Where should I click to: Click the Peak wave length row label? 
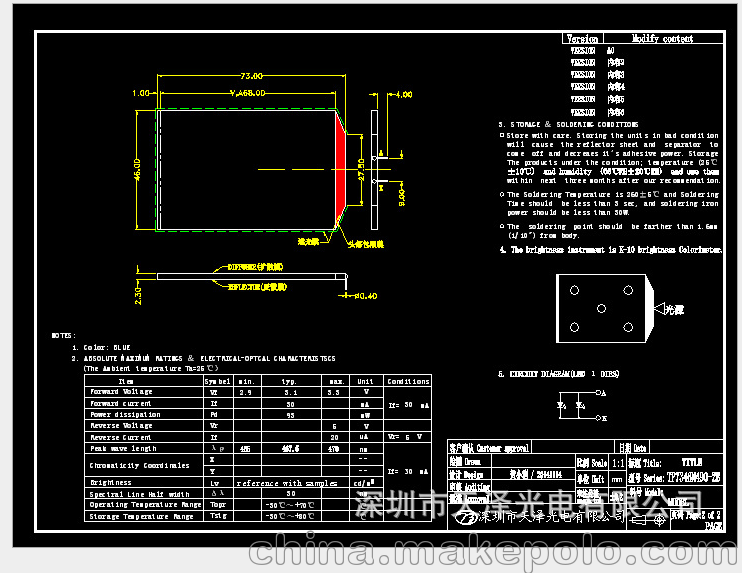click(123, 449)
